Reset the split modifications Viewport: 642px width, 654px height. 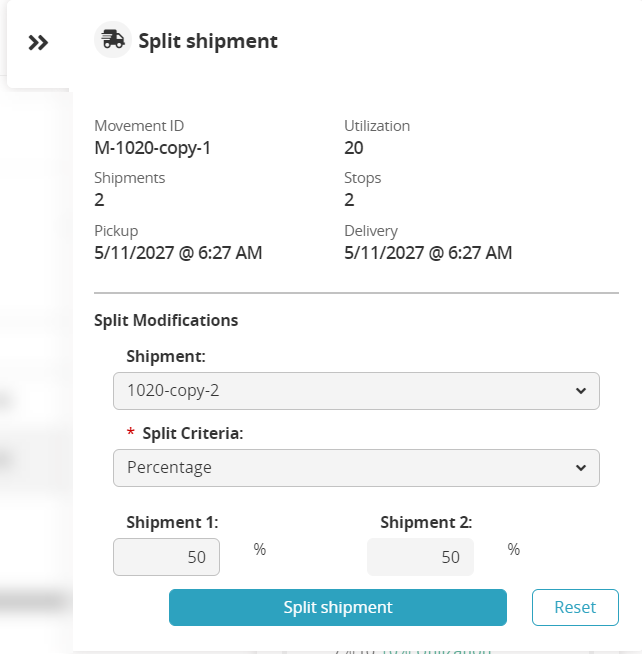pos(574,607)
